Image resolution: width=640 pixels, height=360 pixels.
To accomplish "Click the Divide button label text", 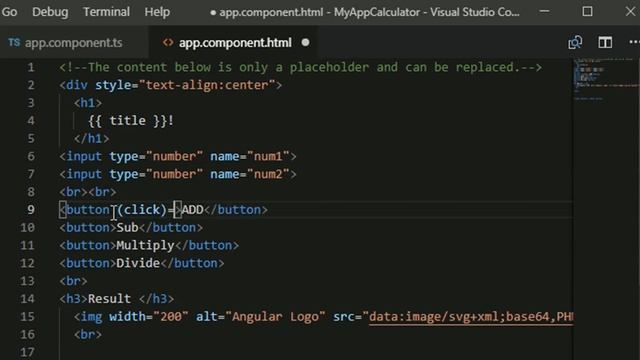I will pyautogui.click(x=138, y=263).
